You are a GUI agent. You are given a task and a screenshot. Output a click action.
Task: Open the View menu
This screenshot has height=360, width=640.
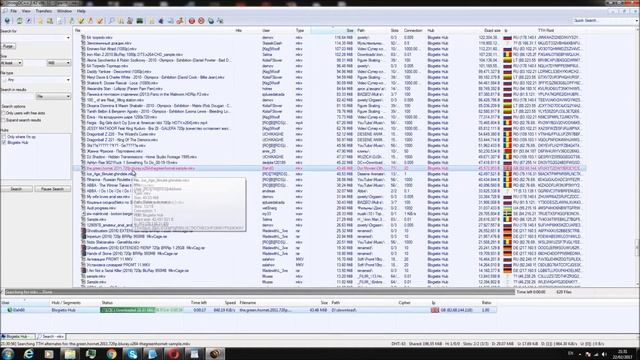point(26,11)
